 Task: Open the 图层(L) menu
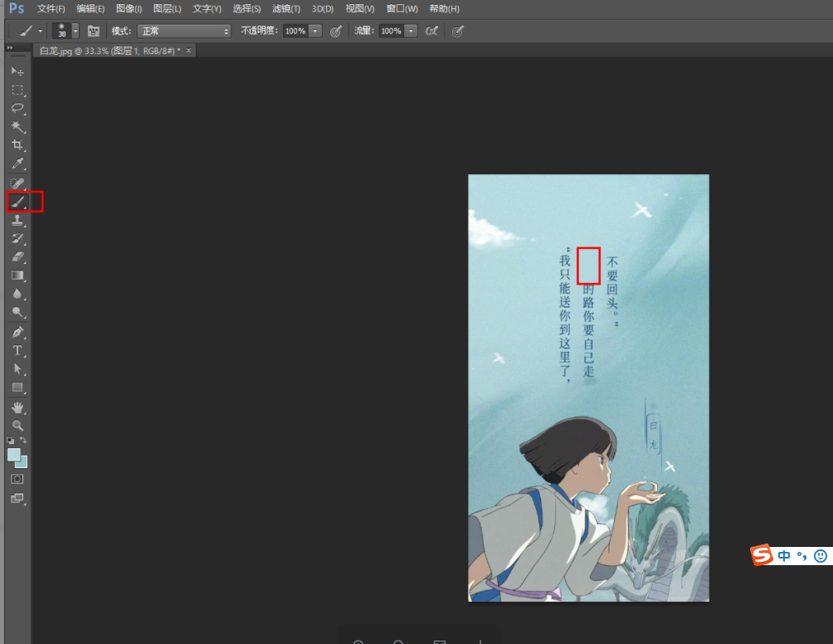[x=168, y=8]
